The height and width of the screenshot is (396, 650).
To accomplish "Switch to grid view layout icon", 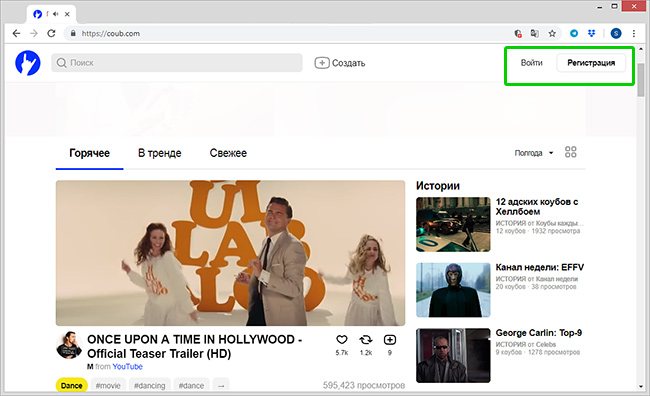I will (570, 152).
